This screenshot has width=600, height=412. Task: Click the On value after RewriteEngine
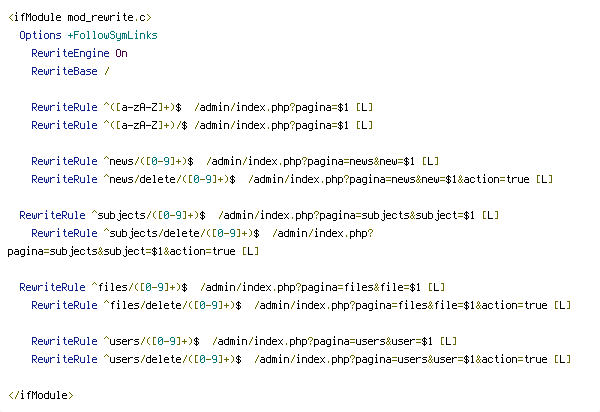[x=121, y=53]
